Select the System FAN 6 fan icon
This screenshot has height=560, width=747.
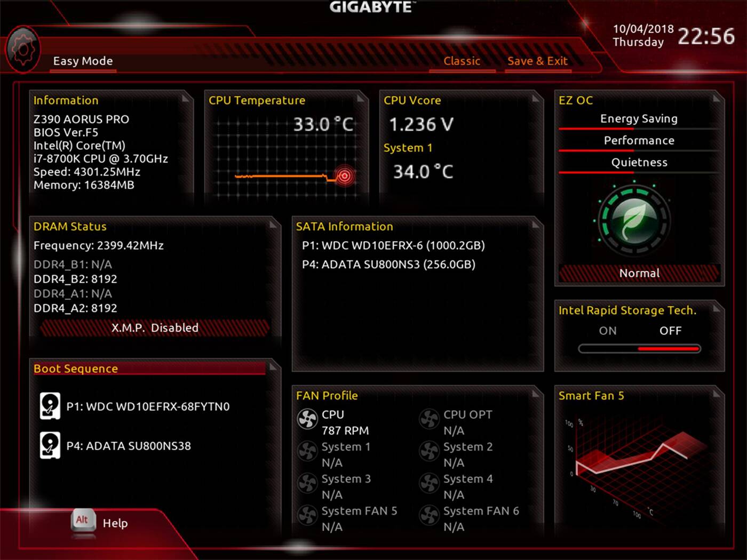[x=429, y=515]
